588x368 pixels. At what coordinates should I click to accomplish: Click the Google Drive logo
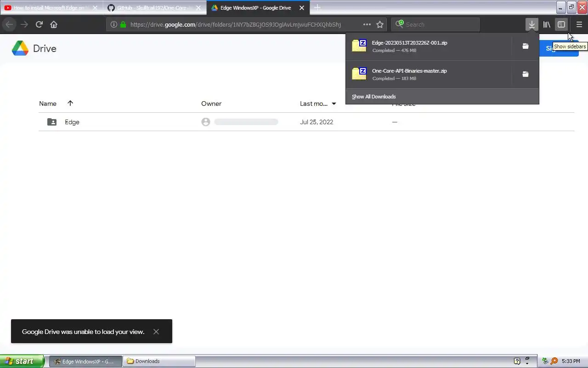pos(34,48)
